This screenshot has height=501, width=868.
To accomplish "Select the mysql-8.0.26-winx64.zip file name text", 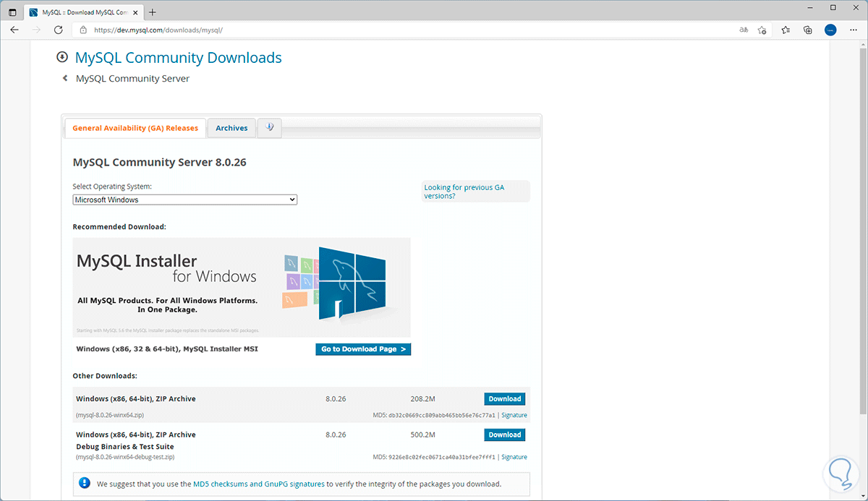I will [110, 416].
